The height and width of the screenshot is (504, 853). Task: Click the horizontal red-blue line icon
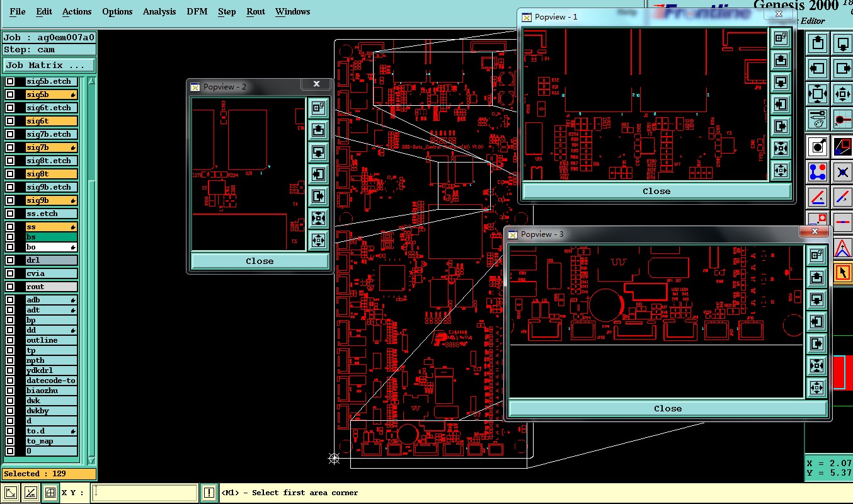pos(843,222)
